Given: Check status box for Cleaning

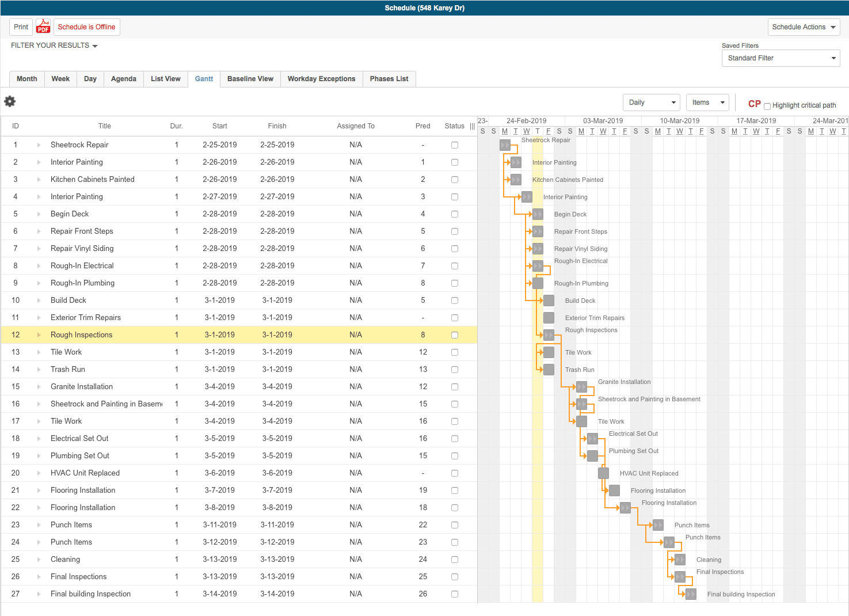Looking at the screenshot, I should coord(455,560).
